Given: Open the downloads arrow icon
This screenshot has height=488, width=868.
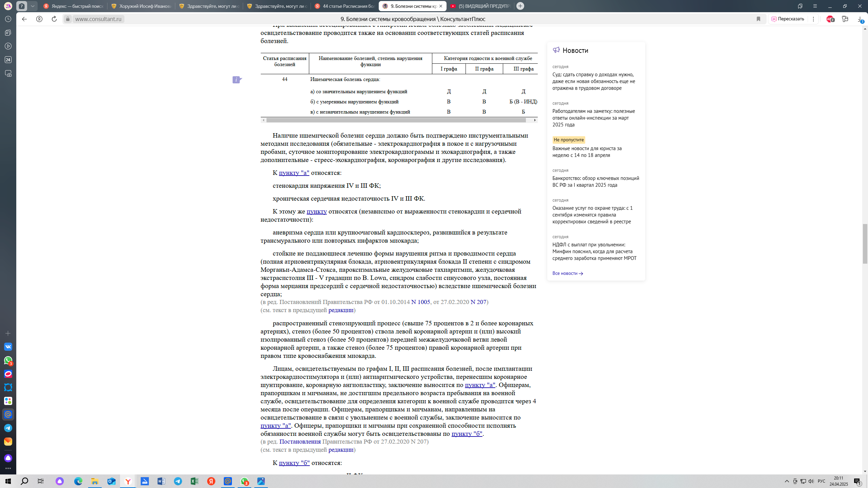Looking at the screenshot, I should tap(861, 19).
